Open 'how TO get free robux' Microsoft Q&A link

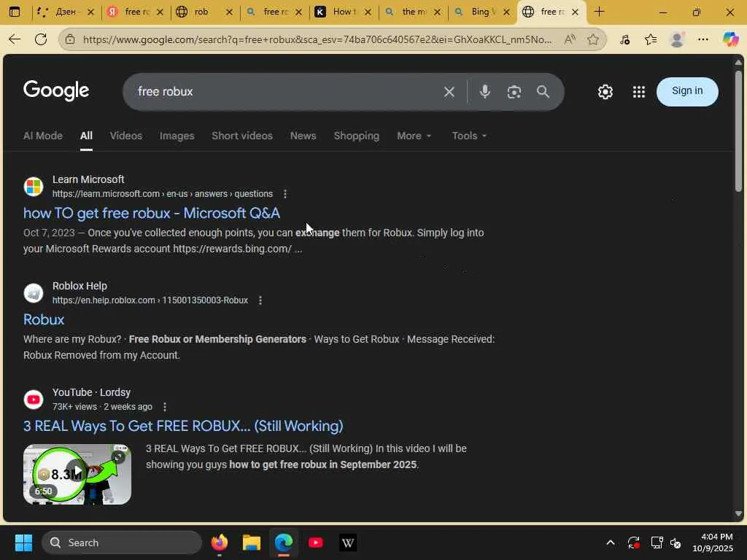(x=152, y=214)
